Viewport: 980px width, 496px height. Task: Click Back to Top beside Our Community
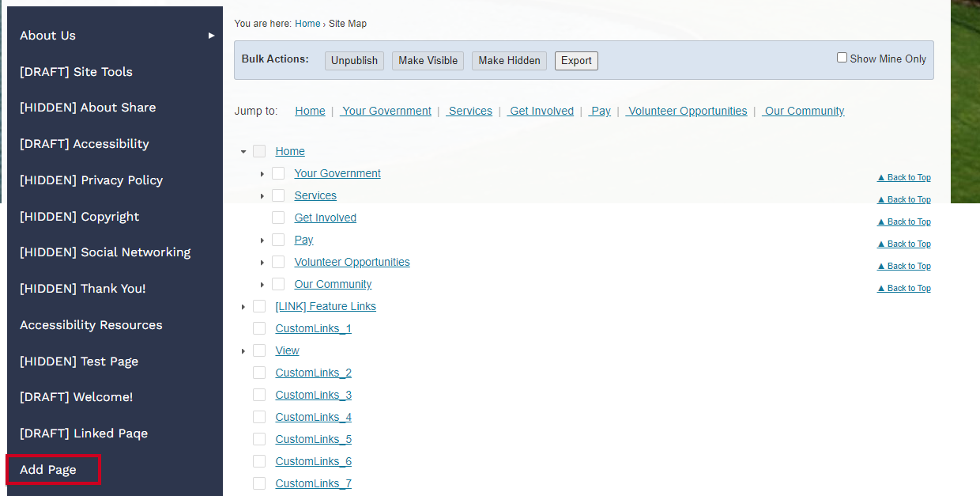(904, 288)
